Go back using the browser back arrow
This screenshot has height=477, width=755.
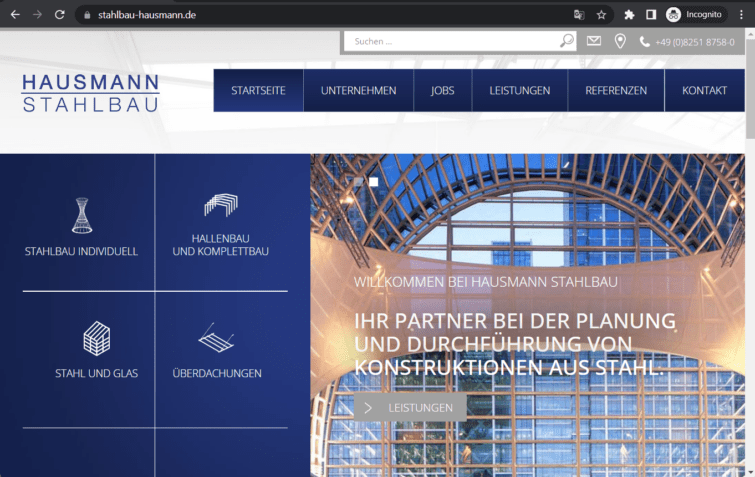[15, 14]
